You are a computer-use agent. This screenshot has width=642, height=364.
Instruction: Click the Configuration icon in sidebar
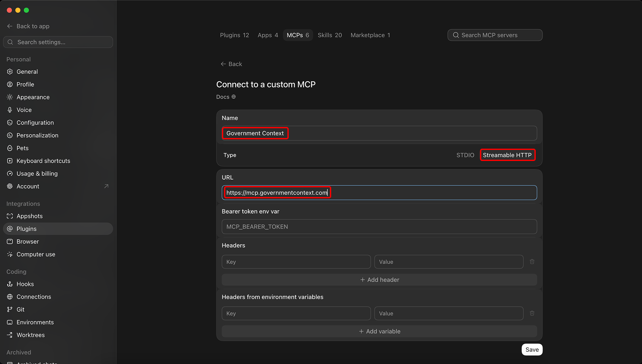tap(10, 123)
